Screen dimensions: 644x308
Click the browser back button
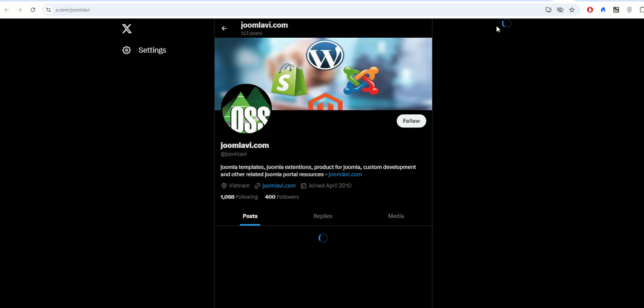[7, 10]
